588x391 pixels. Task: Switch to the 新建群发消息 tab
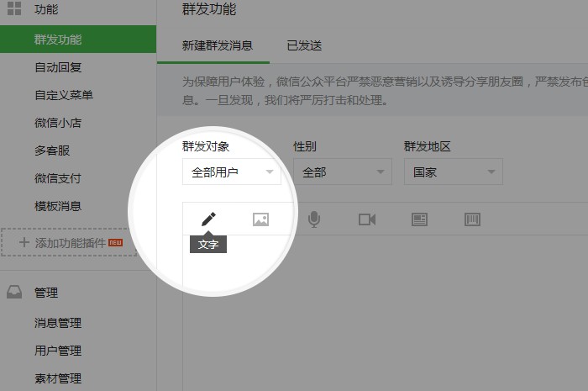217,45
